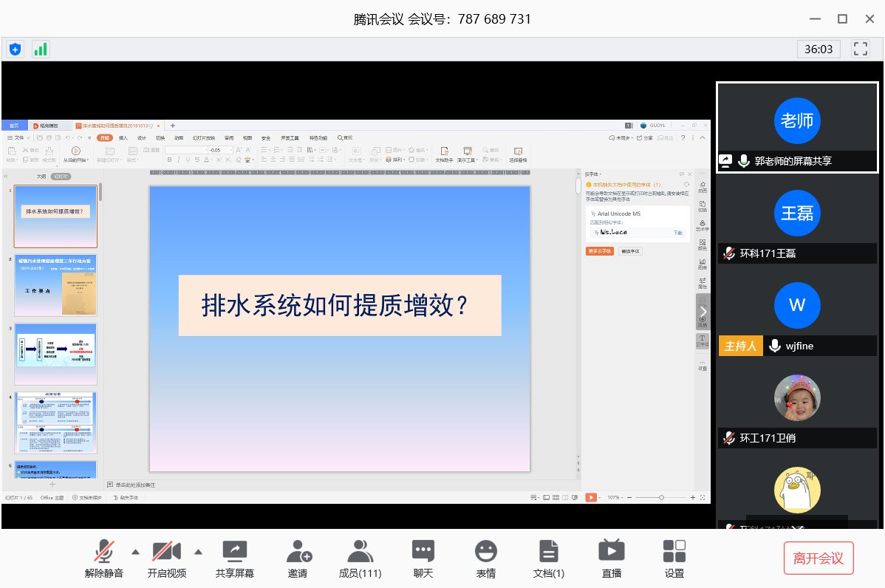This screenshot has width=885, height=588.
Task: Open the 成员(111) members list
Action: coord(360,553)
